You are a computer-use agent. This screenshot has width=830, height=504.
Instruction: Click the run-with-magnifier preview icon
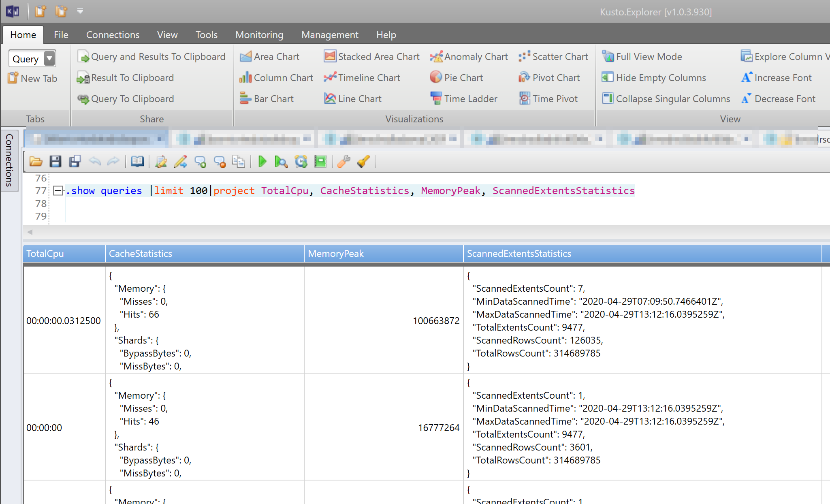click(281, 162)
